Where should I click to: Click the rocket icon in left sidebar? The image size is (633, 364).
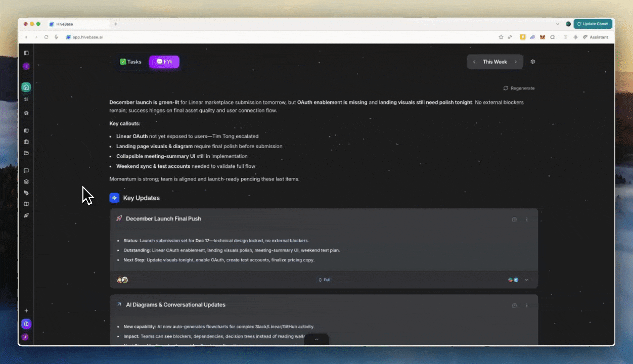[x=26, y=215]
